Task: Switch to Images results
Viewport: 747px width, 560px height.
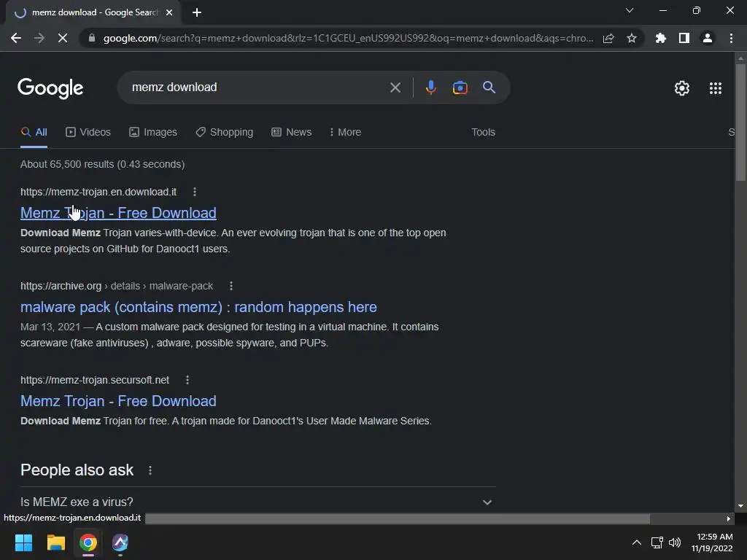Action: click(x=153, y=133)
